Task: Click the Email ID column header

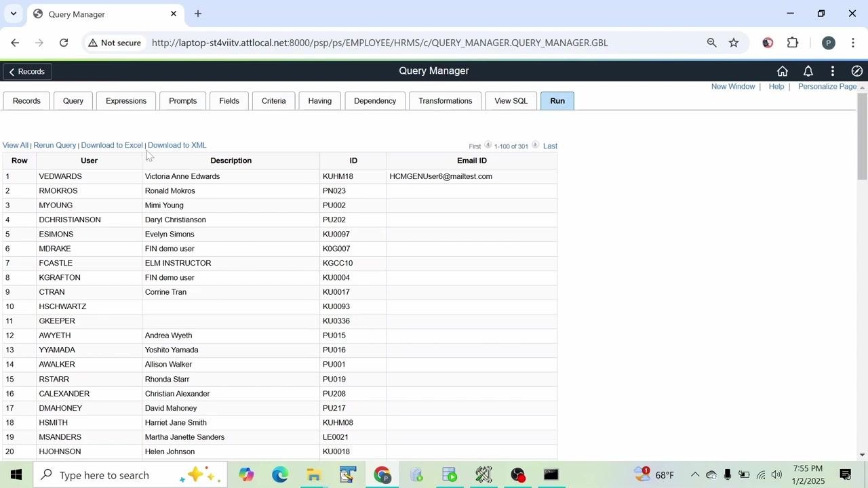Action: (472, 161)
